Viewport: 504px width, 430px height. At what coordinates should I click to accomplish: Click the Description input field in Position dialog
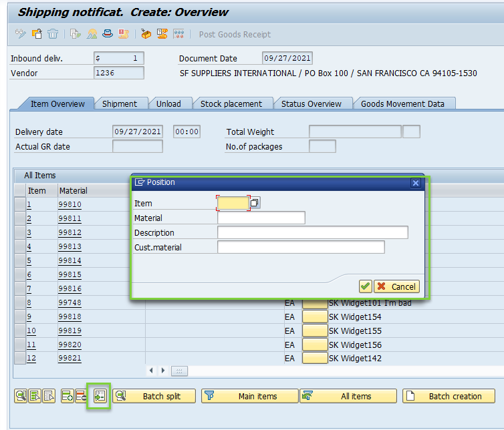click(312, 232)
